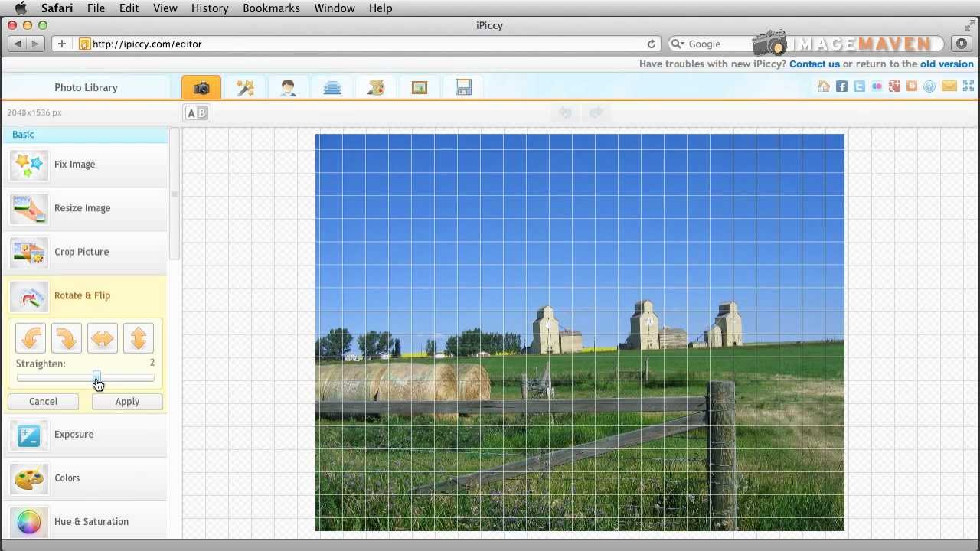
Task: Open the Crop Picture tool
Action: [x=84, y=252]
